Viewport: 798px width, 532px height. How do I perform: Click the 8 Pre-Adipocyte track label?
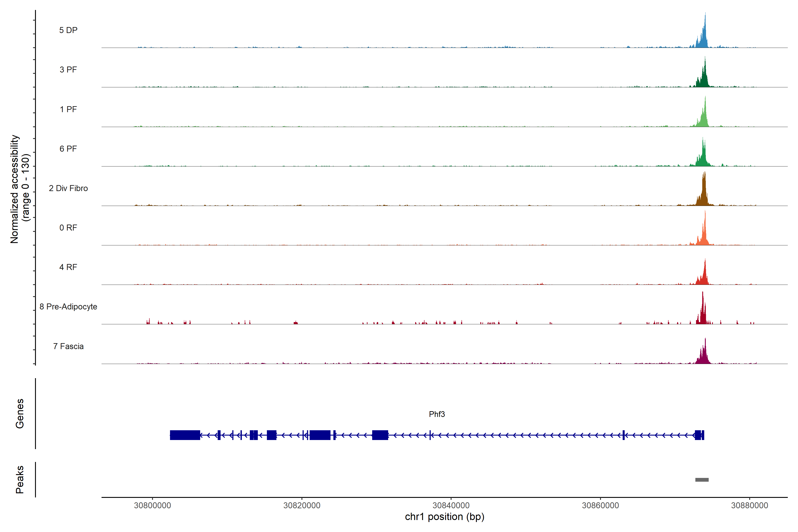coord(68,307)
